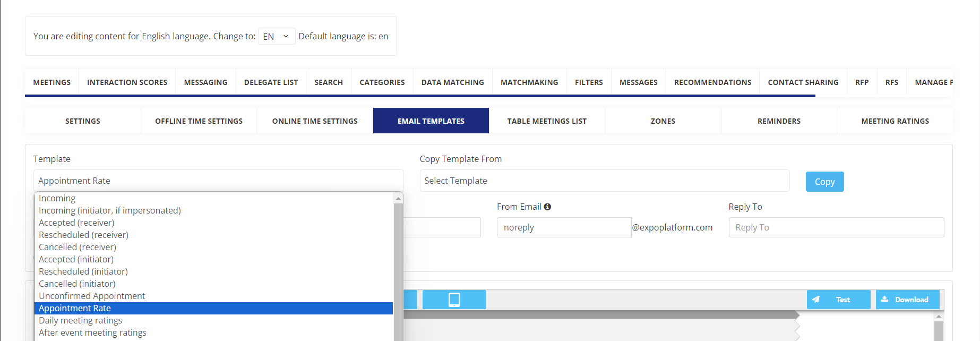The height and width of the screenshot is (341, 980).
Task: Click the Download button
Action: coord(908,300)
